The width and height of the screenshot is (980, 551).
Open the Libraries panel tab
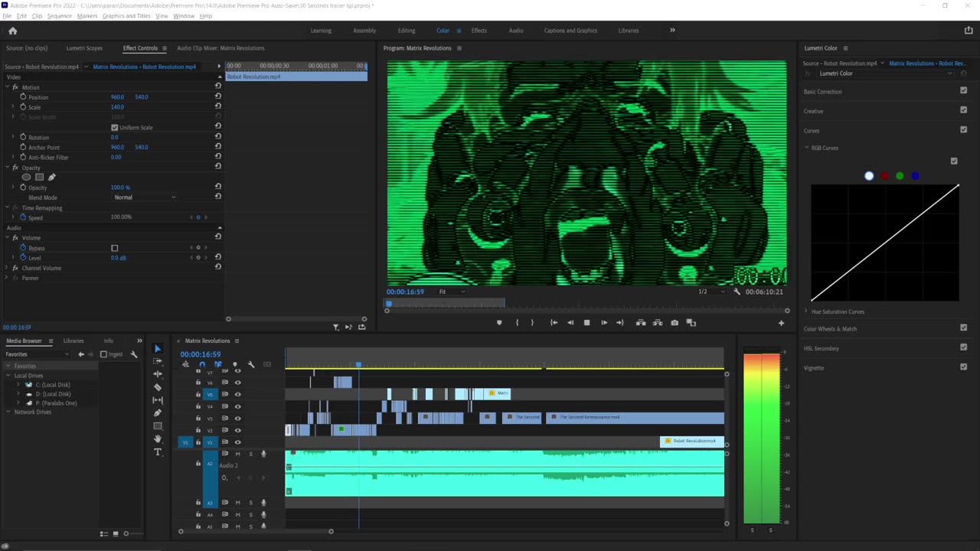click(73, 341)
